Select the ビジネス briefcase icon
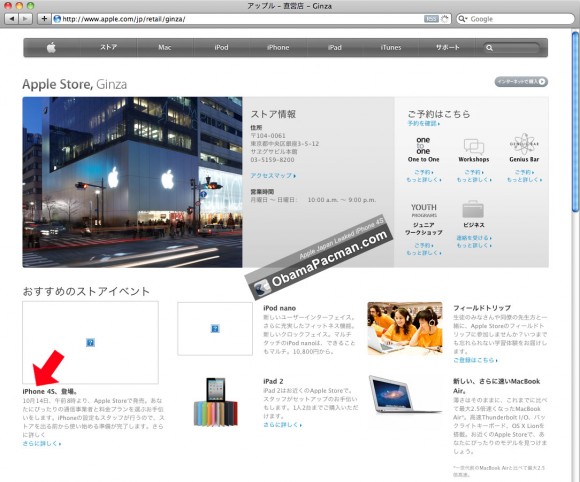This screenshot has width=580, height=482. 473,209
